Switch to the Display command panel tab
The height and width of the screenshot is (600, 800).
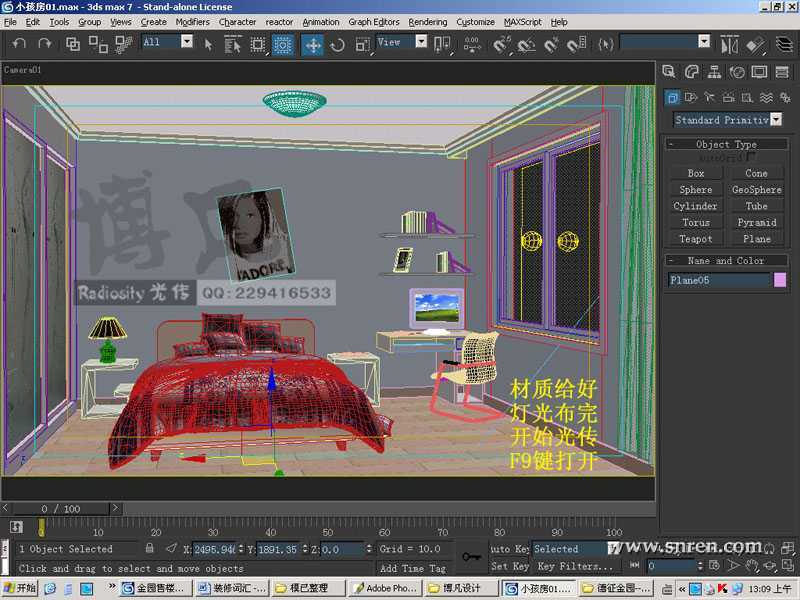point(759,72)
